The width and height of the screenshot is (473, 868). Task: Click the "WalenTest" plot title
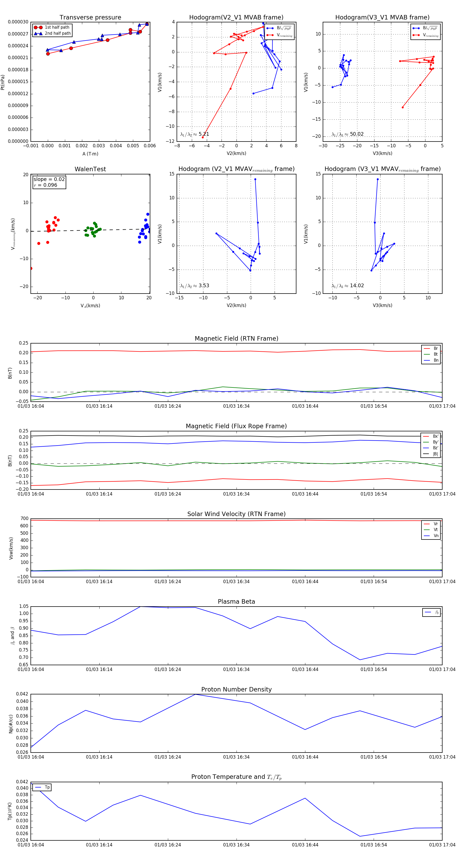[x=90, y=169]
